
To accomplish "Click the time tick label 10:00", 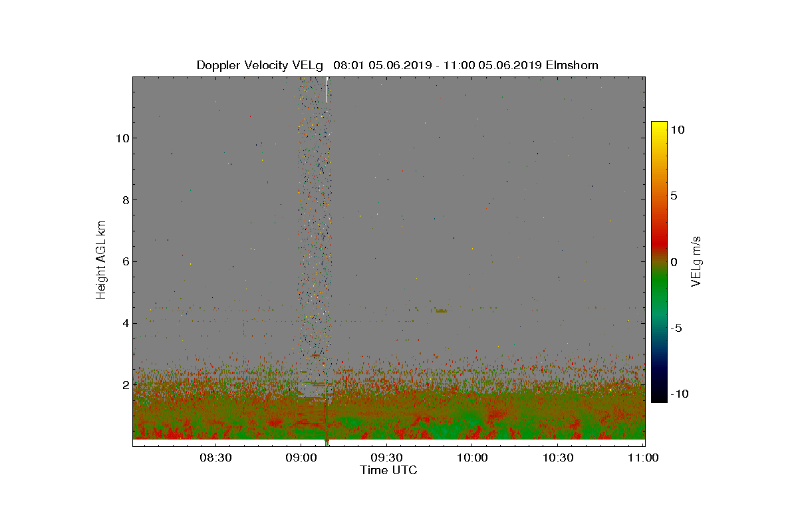I will (x=472, y=458).
